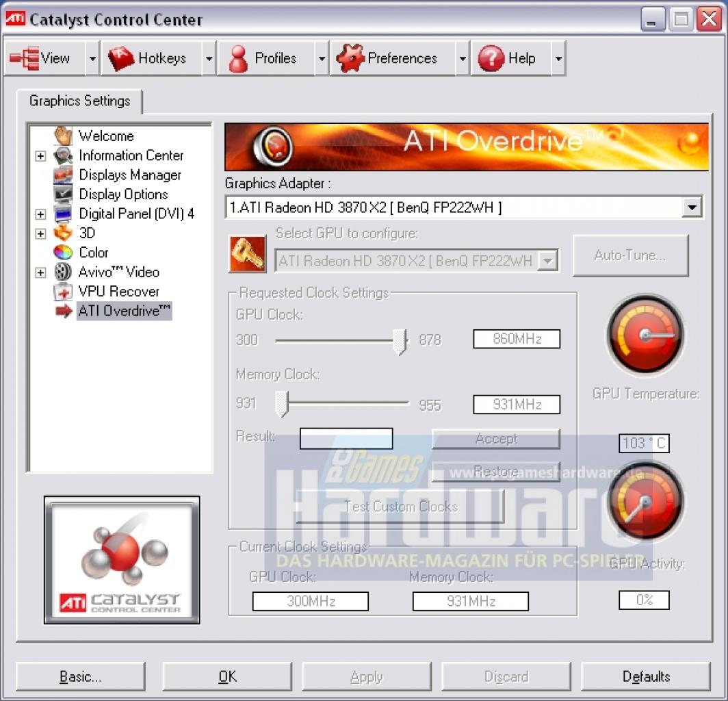Select VPU Recover in the tree
This screenshot has width=728, height=701.
point(119,291)
